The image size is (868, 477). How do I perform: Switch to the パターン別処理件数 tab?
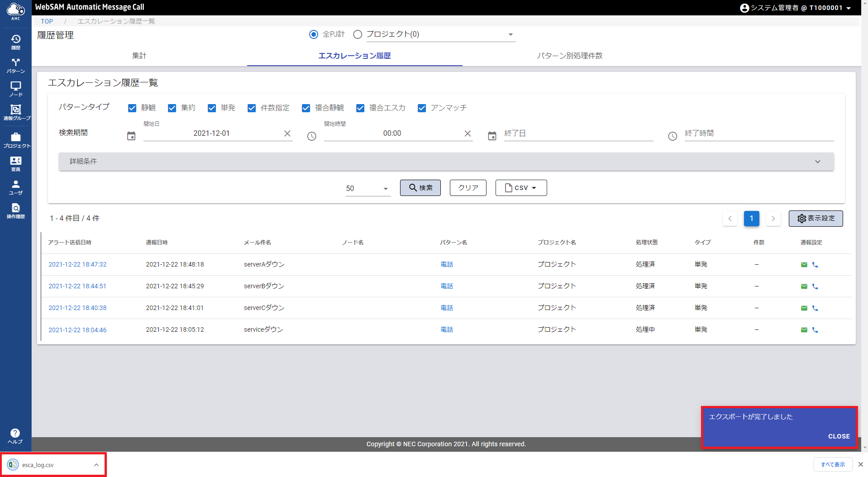(x=569, y=56)
